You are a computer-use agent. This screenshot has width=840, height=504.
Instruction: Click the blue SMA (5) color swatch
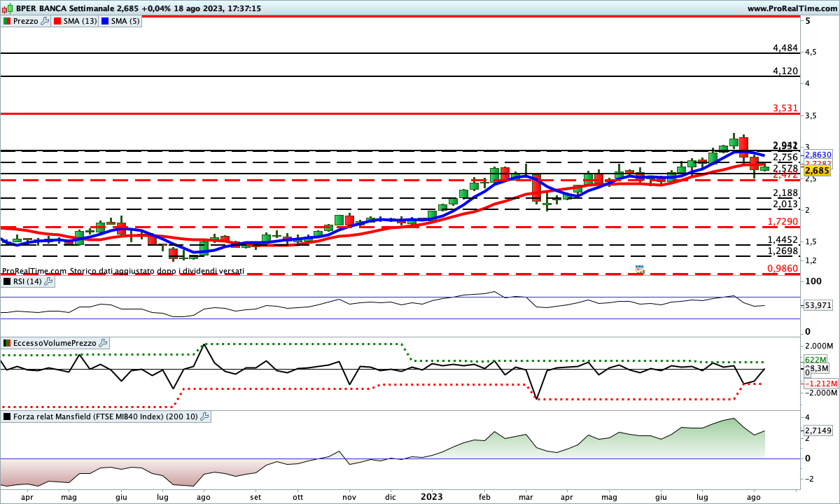105,21
